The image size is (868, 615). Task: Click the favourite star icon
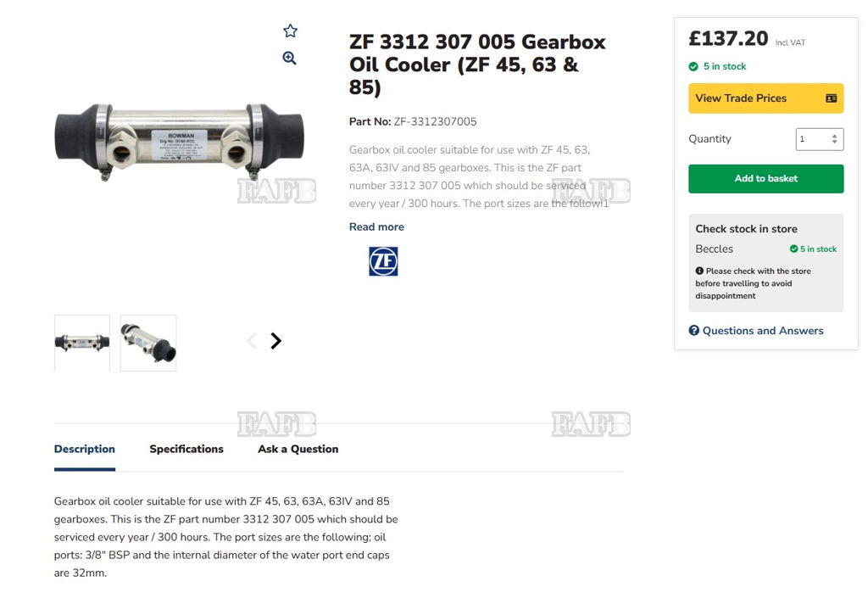coord(290,31)
